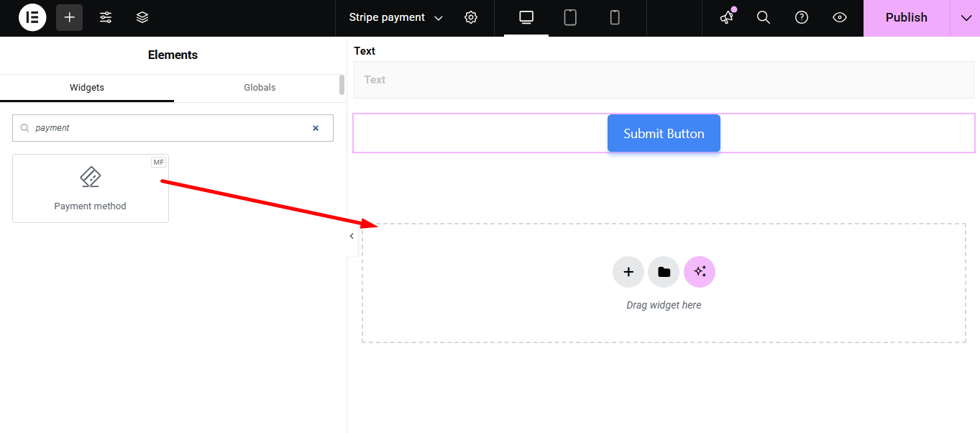Open AI assistant via sparkles icon
Image resolution: width=980 pixels, height=433 pixels.
pyautogui.click(x=699, y=271)
